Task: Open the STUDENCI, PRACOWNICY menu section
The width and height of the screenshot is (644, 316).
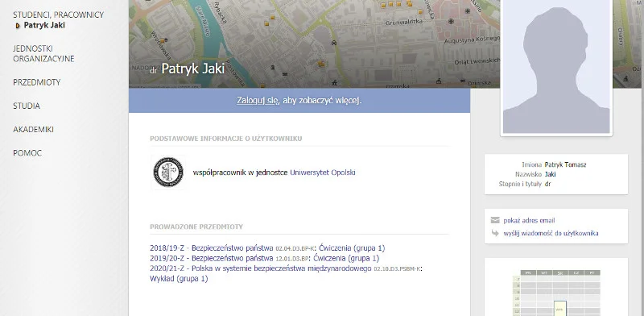Action: pyautogui.click(x=58, y=15)
